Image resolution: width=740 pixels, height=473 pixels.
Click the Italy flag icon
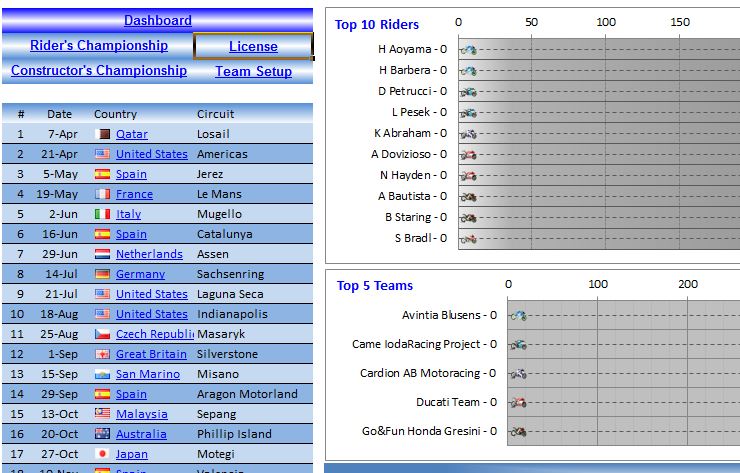tap(102, 214)
